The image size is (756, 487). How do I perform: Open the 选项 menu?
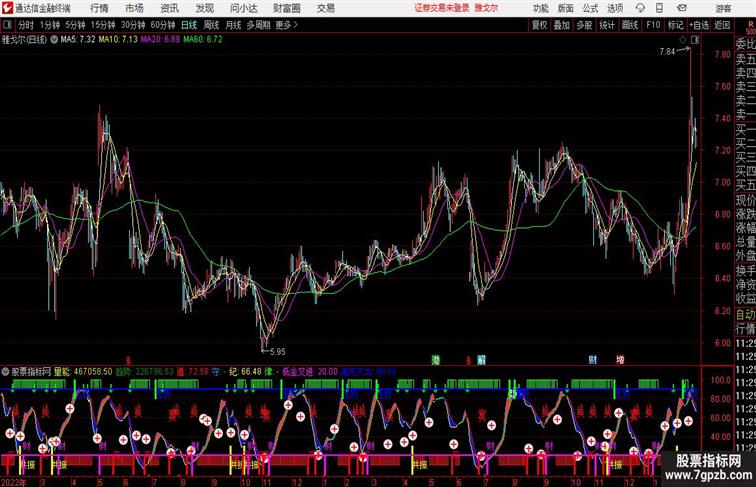click(x=615, y=8)
